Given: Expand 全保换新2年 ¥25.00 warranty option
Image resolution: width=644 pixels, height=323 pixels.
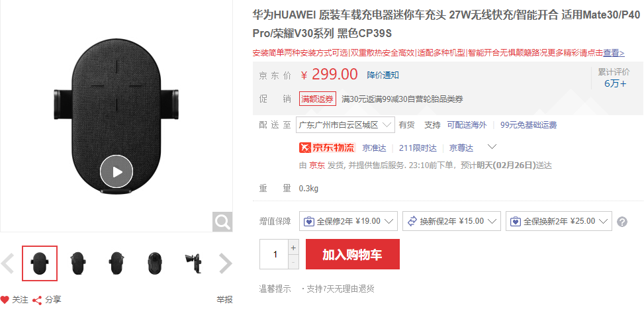Looking at the screenshot, I should pos(559,221).
